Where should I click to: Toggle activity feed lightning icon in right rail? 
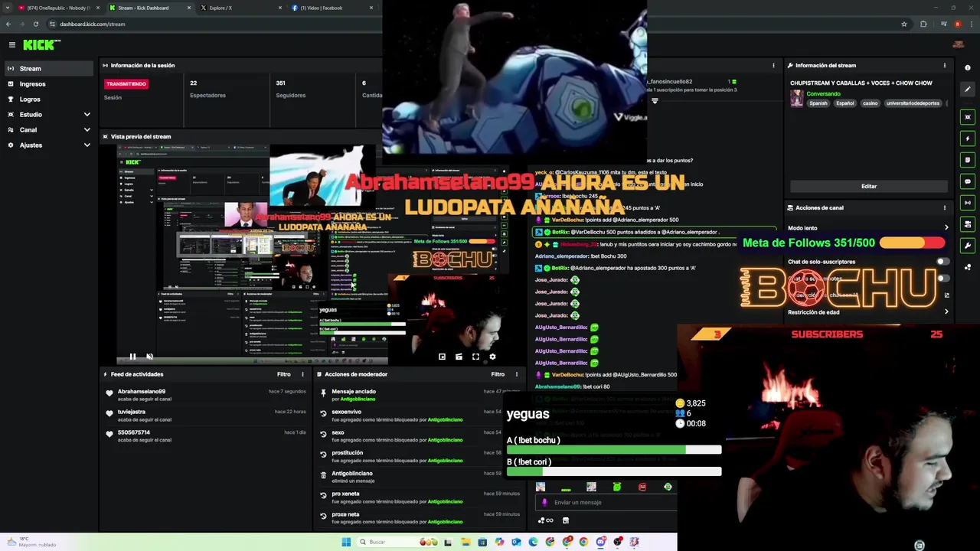pos(969,139)
